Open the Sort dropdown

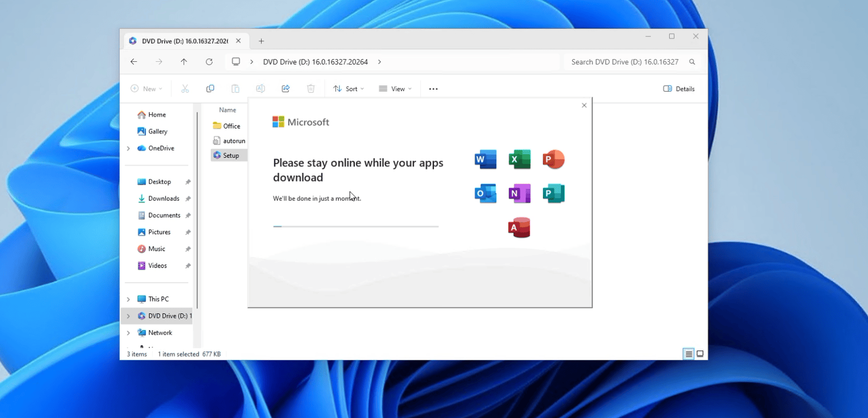(349, 88)
